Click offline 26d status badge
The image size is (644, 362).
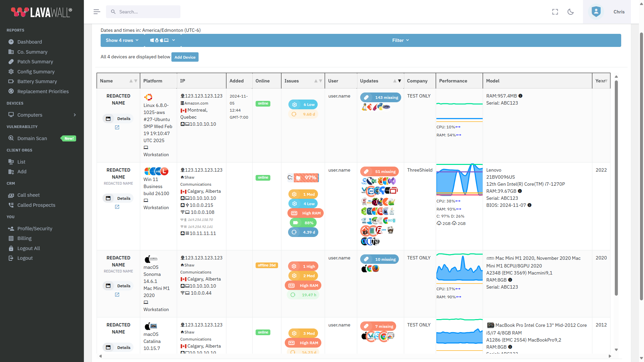267,265
